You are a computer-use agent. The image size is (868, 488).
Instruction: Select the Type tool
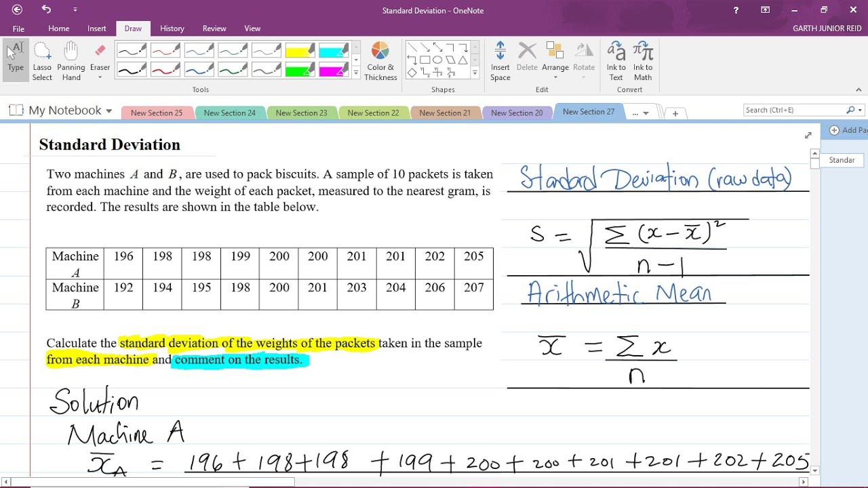[x=16, y=60]
